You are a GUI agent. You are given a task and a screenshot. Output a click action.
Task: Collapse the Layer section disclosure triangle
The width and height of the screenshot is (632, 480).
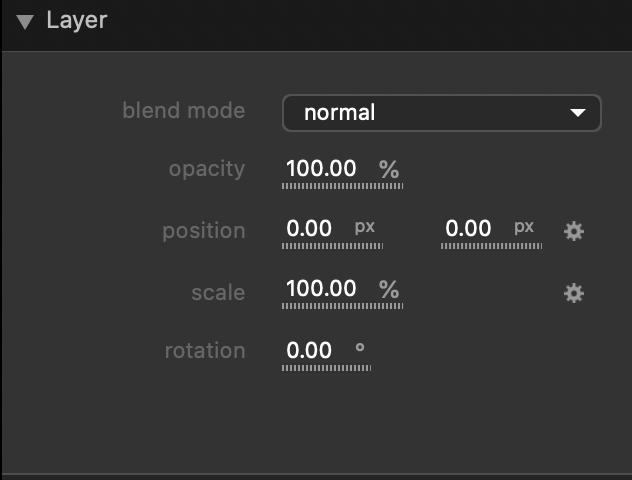pyautogui.click(x=25, y=21)
